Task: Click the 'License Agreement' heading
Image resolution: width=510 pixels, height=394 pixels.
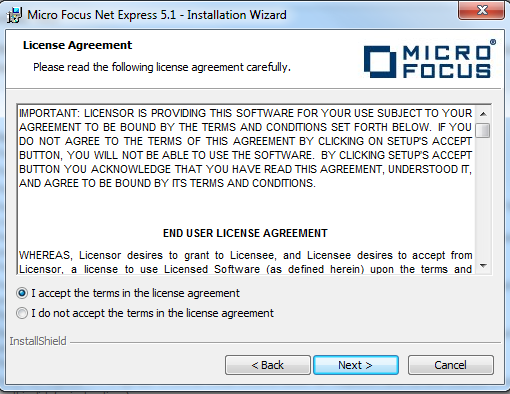Action: [x=77, y=45]
